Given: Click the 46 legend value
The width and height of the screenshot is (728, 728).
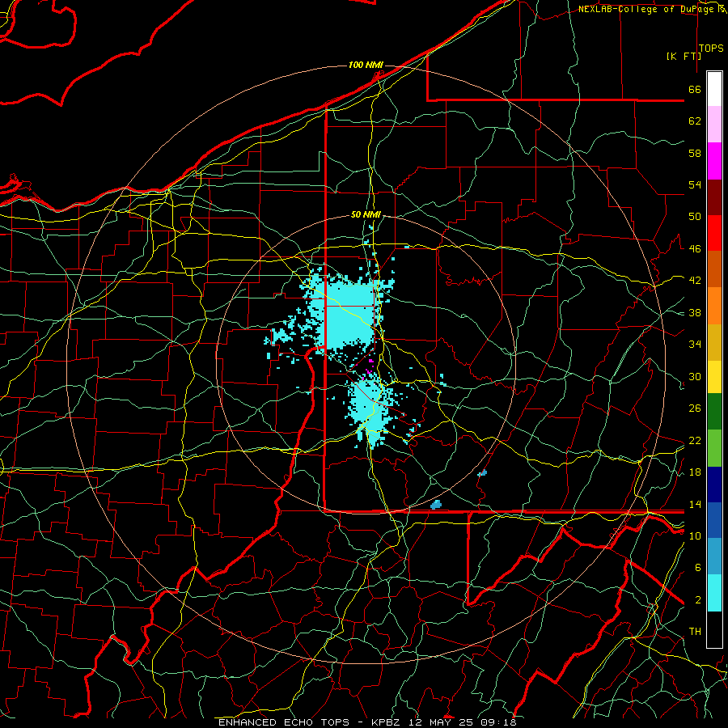Looking at the screenshot, I should (695, 249).
